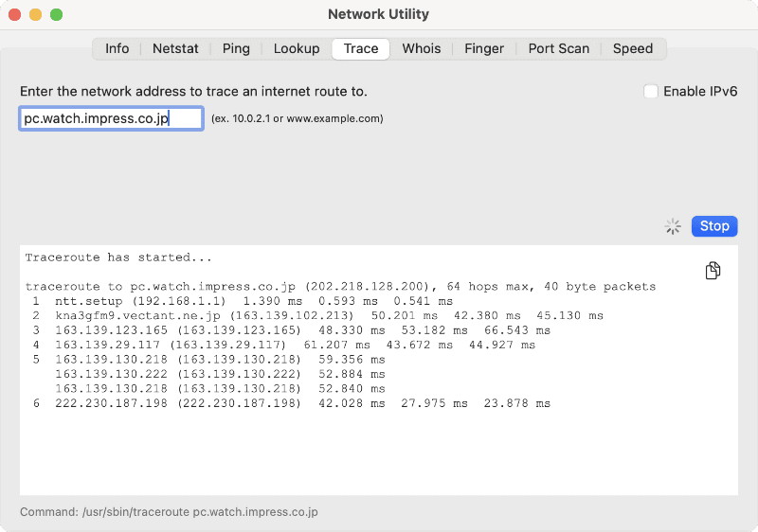
Task: Zoom the window with the green button
Action: click(x=56, y=15)
